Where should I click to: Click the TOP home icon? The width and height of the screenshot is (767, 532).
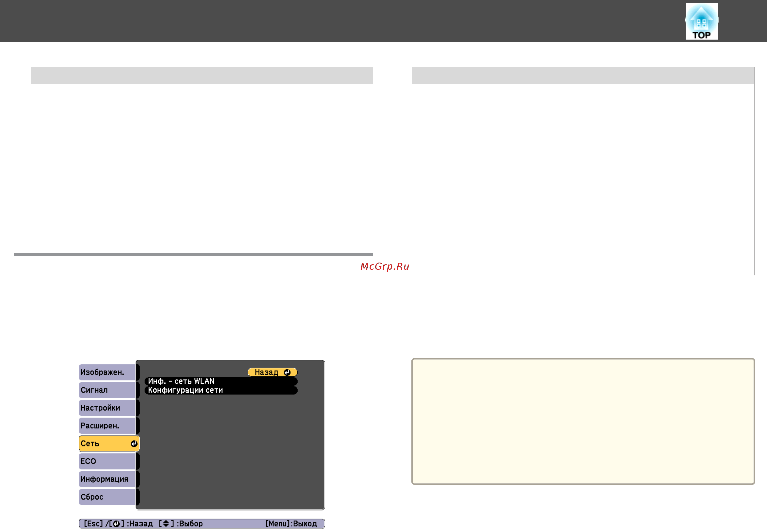pos(702,21)
